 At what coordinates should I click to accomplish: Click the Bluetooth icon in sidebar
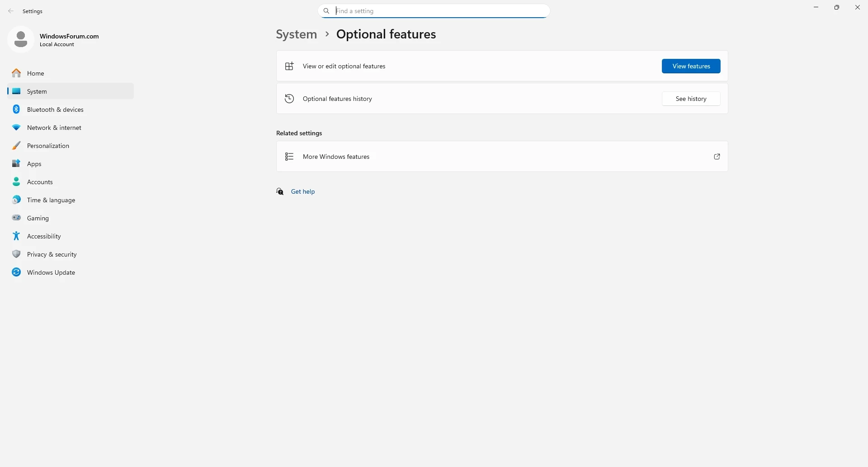(16, 109)
